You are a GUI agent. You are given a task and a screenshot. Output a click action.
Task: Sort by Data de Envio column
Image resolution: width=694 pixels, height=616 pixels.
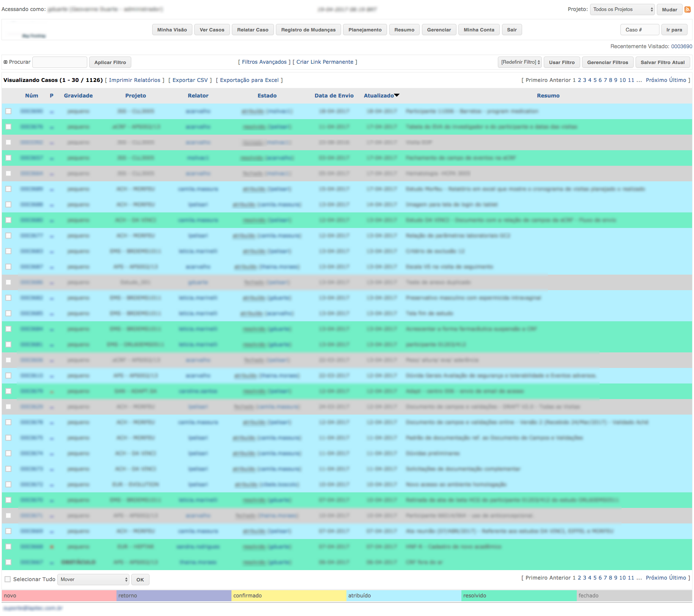[334, 96]
